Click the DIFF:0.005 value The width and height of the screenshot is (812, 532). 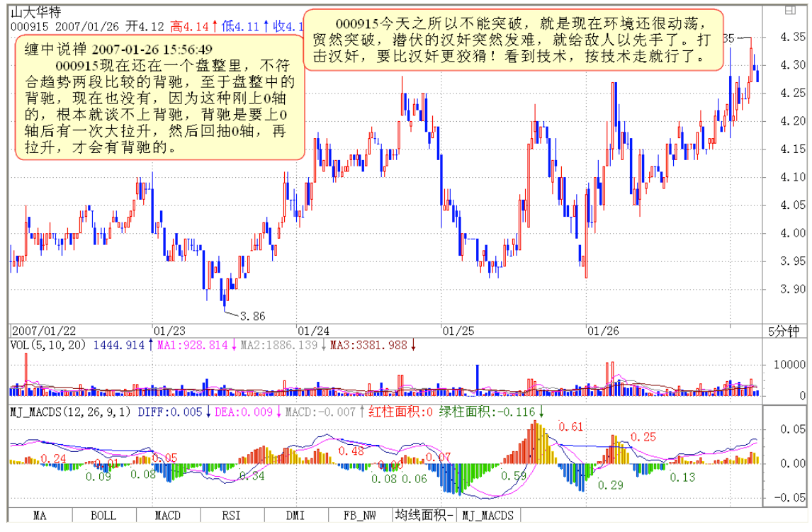click(x=170, y=412)
